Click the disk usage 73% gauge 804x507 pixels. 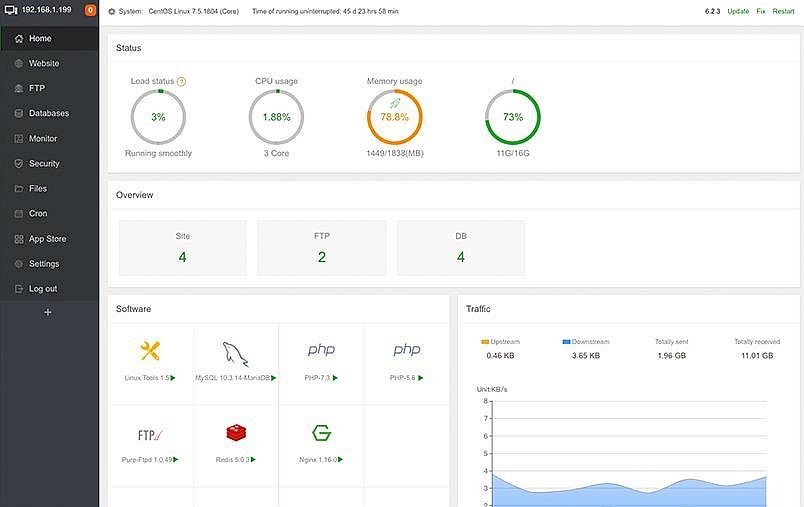pyautogui.click(x=513, y=117)
